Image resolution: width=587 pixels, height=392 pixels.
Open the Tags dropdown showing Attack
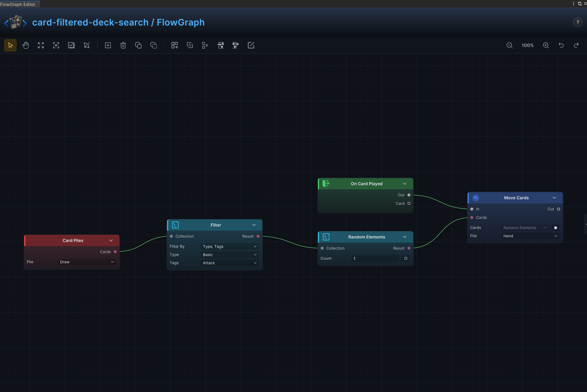pos(230,263)
